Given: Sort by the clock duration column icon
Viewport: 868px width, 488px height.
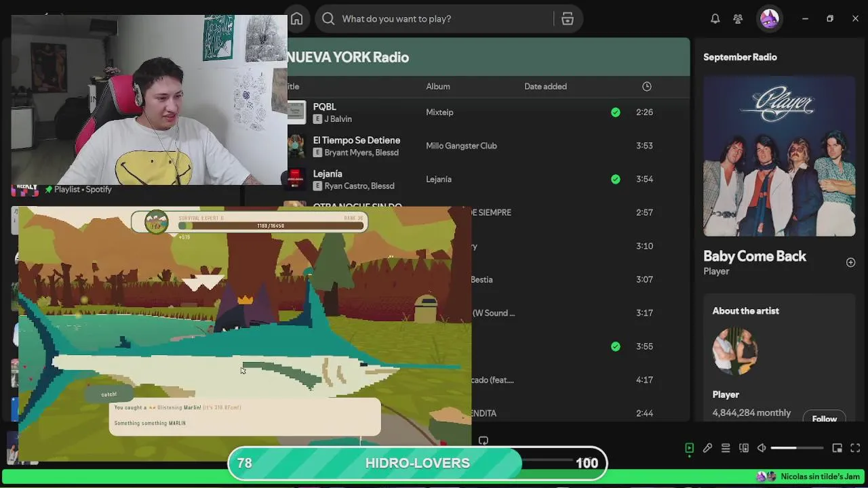Looking at the screenshot, I should coord(647,86).
